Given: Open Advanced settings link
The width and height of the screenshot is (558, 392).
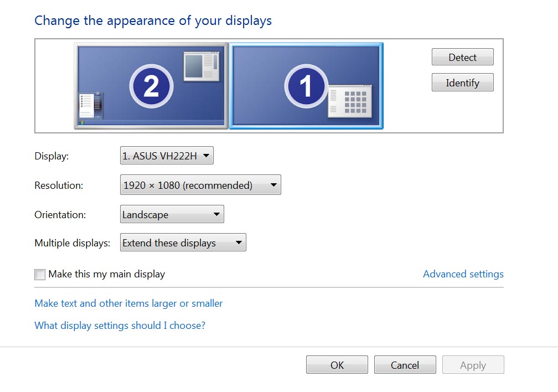Looking at the screenshot, I should pyautogui.click(x=463, y=274).
